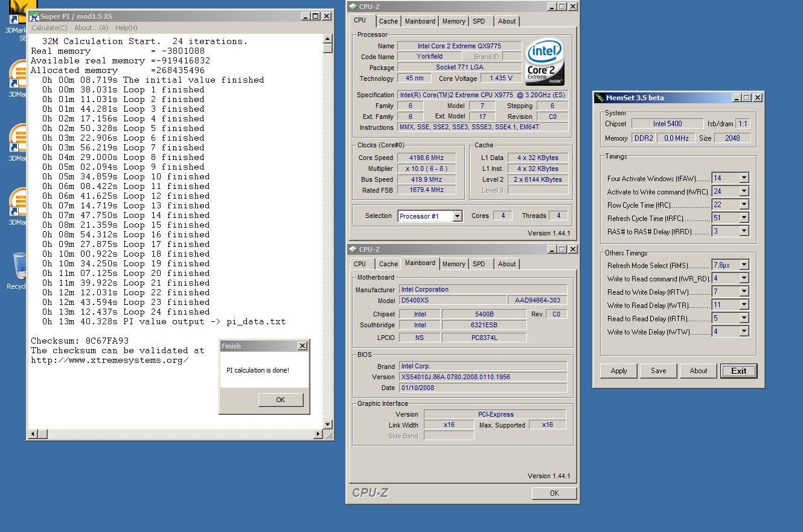Close the Finish dialog with X

click(302, 346)
